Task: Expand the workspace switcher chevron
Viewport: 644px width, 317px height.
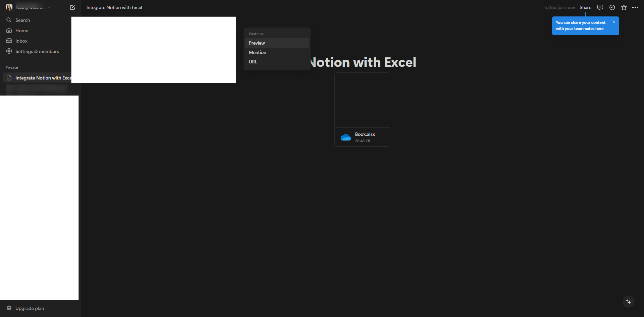Action: tap(49, 7)
